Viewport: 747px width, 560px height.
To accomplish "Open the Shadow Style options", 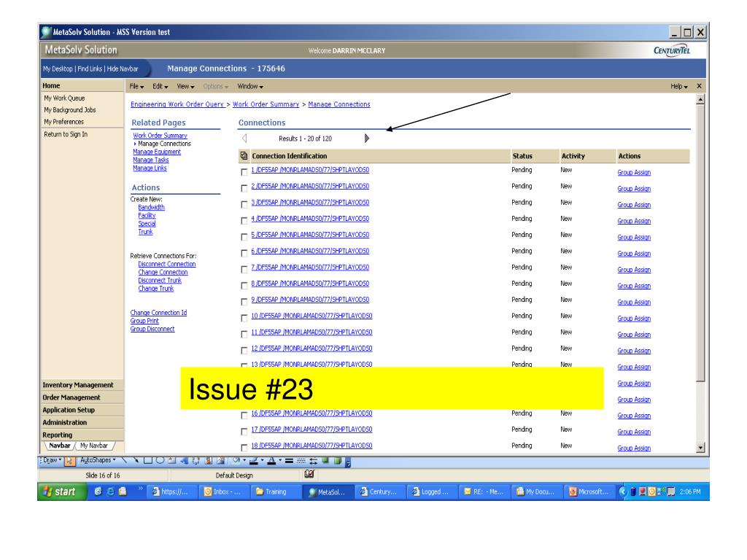I will pyautogui.click(x=325, y=461).
